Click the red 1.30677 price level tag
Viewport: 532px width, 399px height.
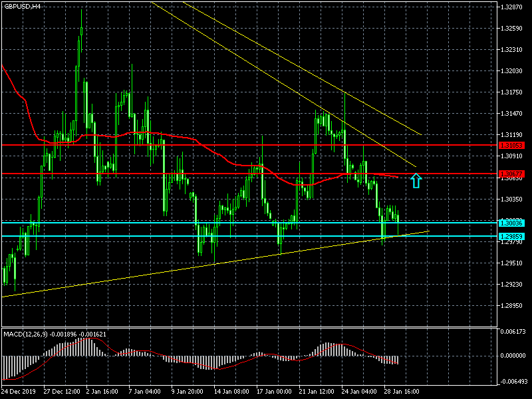[x=511, y=174]
